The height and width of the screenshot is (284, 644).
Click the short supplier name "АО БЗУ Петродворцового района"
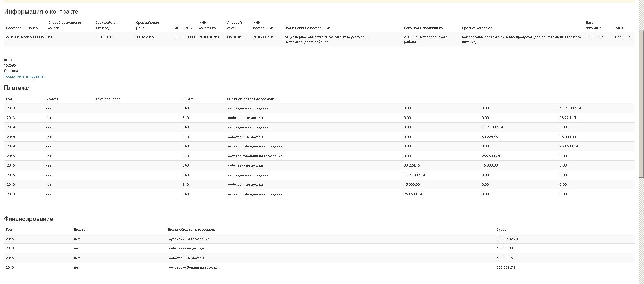point(425,39)
